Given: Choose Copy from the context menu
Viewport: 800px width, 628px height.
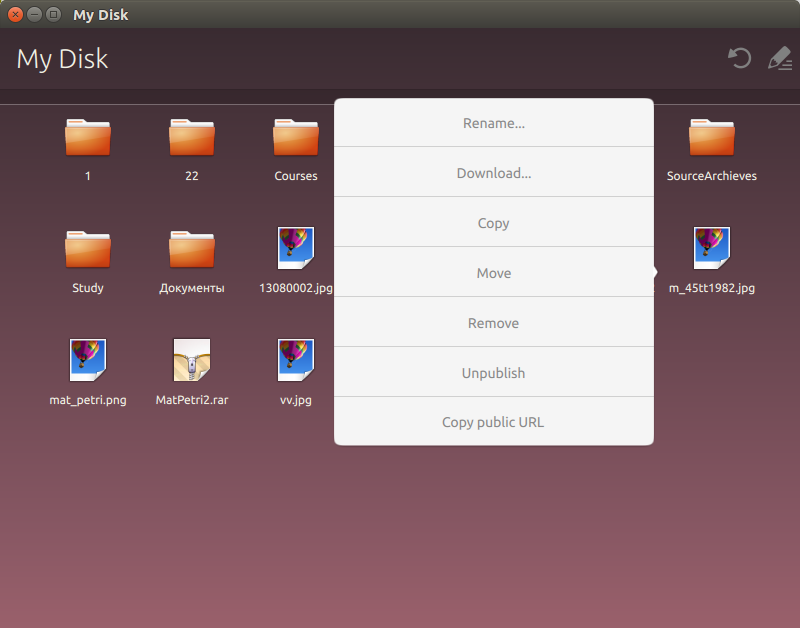Looking at the screenshot, I should coord(494,223).
